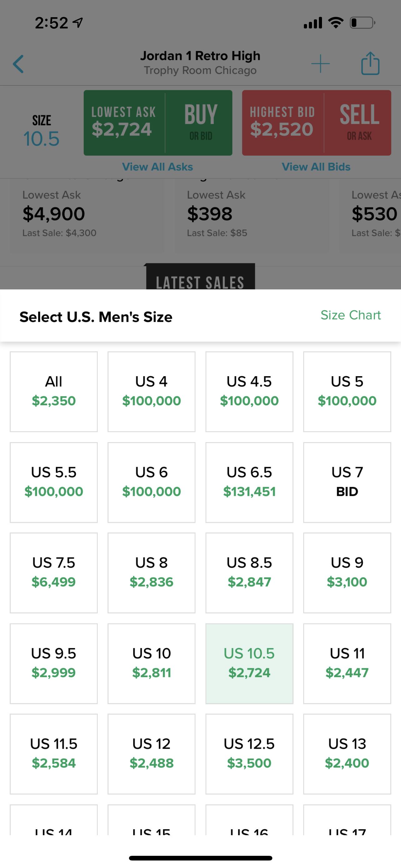Open the Size 10.5 selector
The height and width of the screenshot is (868, 401).
tap(42, 132)
